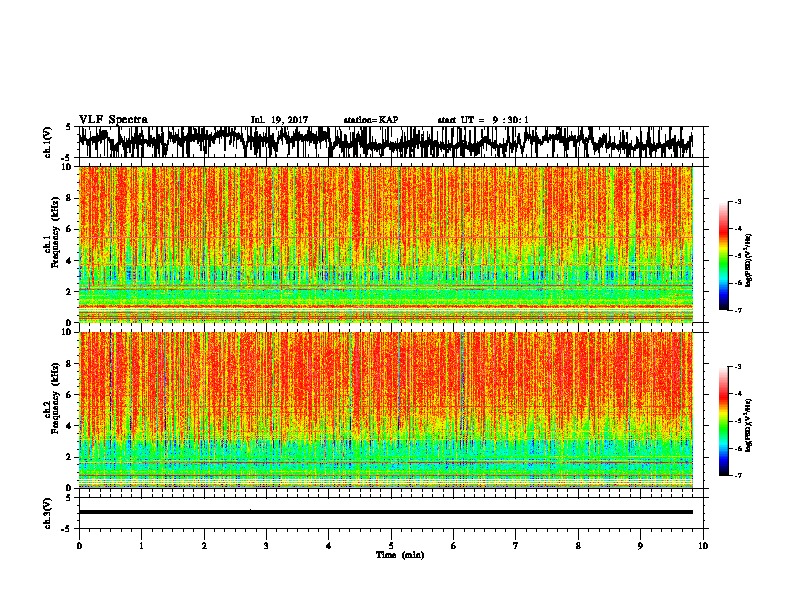Screen dimensions: 792x612
Task: Click time axis tick label "3"
Action: [x=266, y=546]
